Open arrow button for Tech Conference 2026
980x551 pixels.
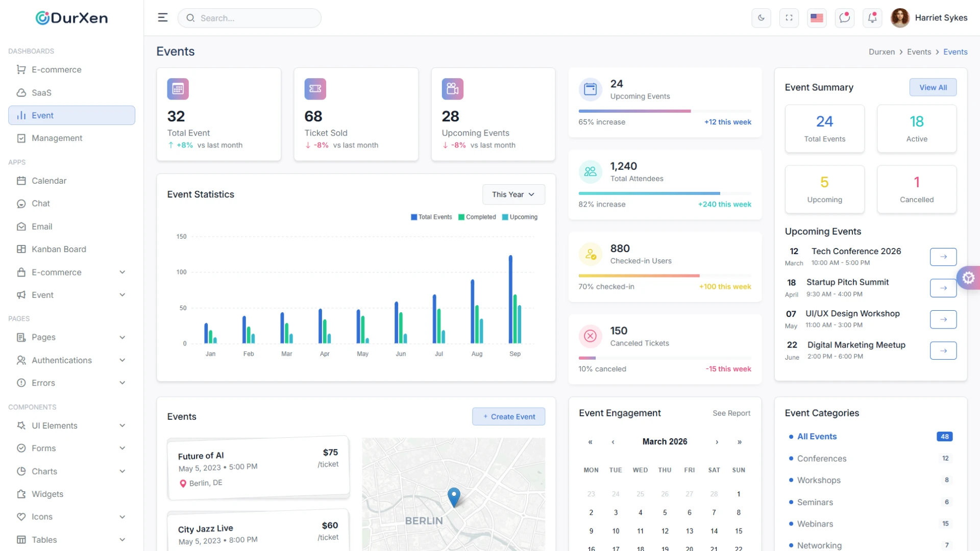coord(943,257)
